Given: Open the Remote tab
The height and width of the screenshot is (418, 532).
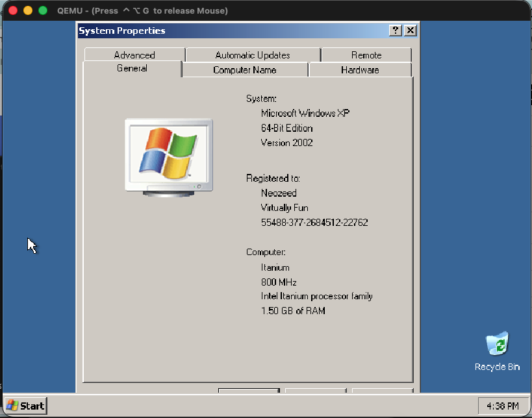Looking at the screenshot, I should (x=366, y=55).
